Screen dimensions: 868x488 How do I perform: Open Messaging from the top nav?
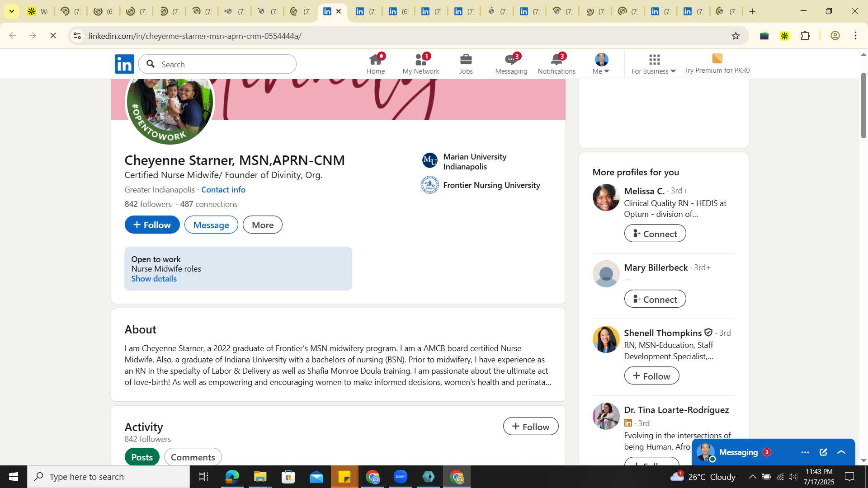[511, 64]
